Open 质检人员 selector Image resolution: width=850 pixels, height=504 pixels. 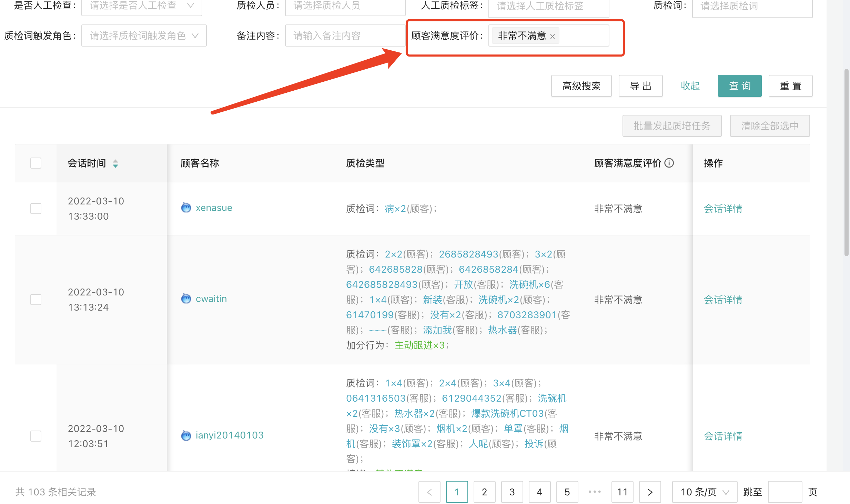pyautogui.click(x=345, y=6)
